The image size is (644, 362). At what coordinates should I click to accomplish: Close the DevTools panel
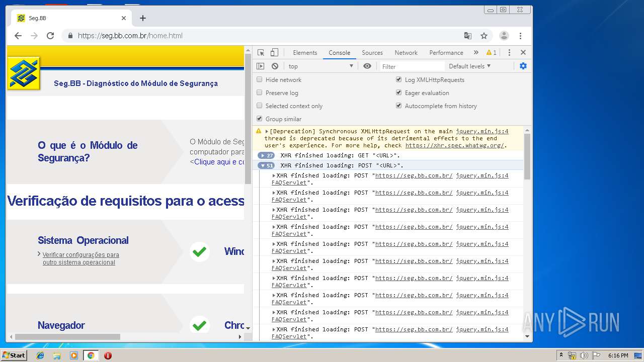(x=523, y=52)
